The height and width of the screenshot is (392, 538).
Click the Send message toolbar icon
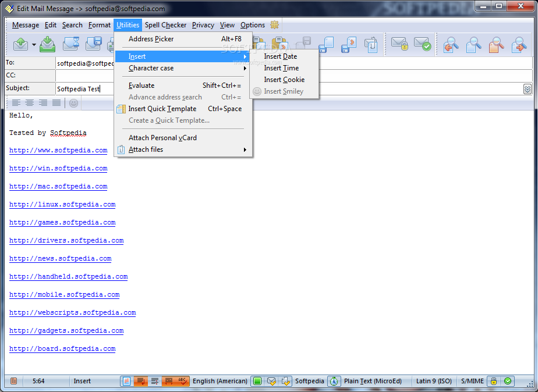pyautogui.click(x=20, y=44)
